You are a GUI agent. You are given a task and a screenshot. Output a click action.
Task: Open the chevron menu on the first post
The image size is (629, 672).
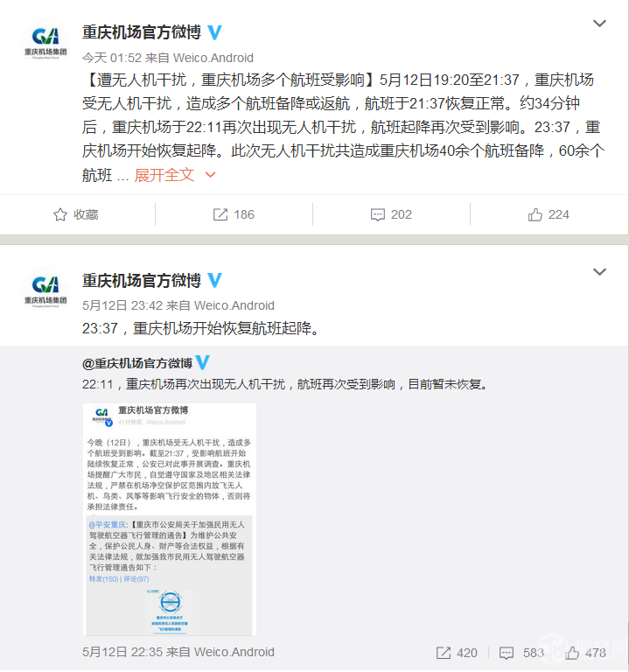(x=599, y=23)
